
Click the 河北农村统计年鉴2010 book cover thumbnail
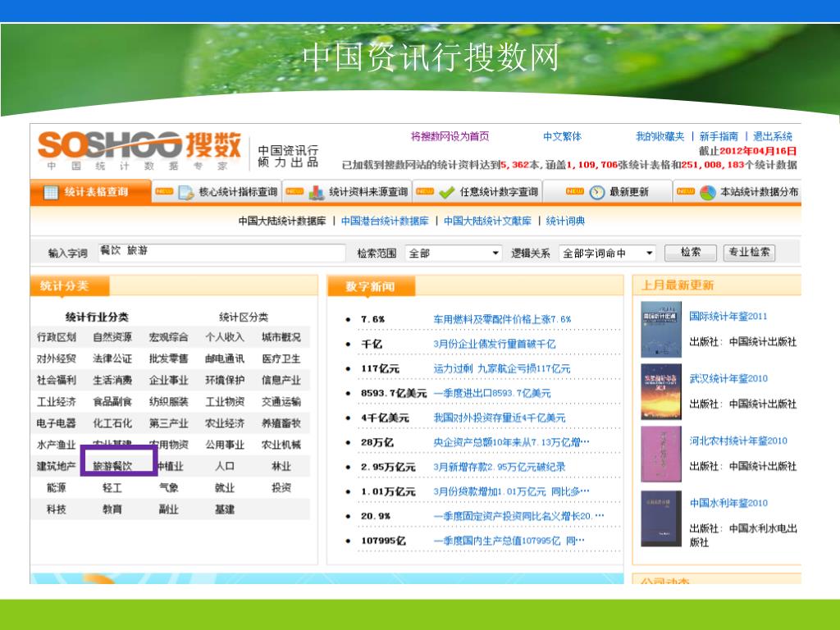[x=661, y=454]
